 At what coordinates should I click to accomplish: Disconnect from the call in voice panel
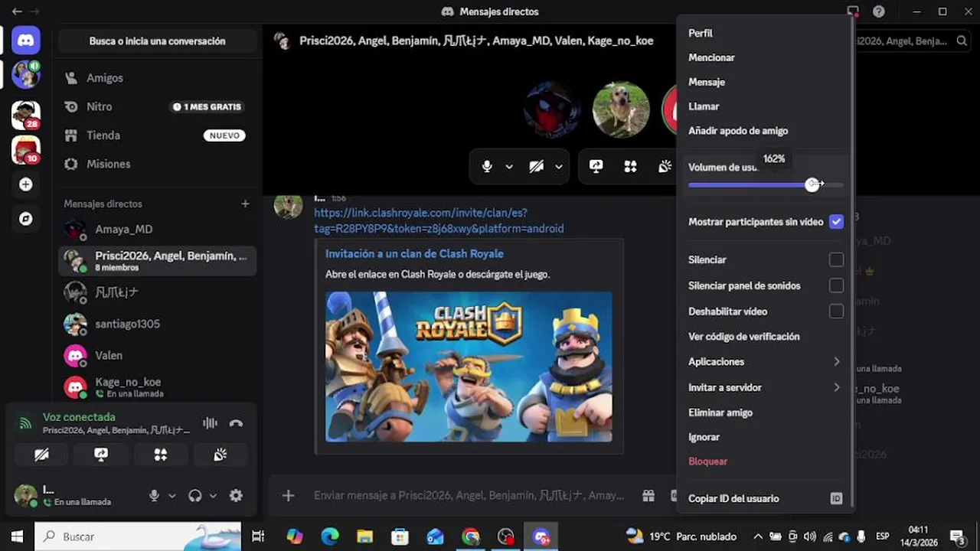click(236, 423)
